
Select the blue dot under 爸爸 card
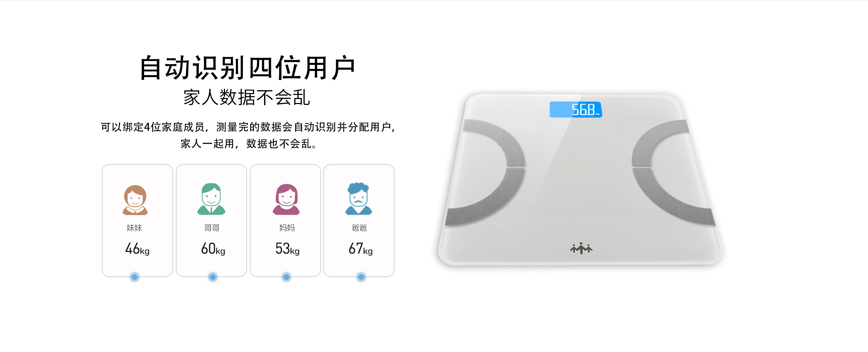361,277
